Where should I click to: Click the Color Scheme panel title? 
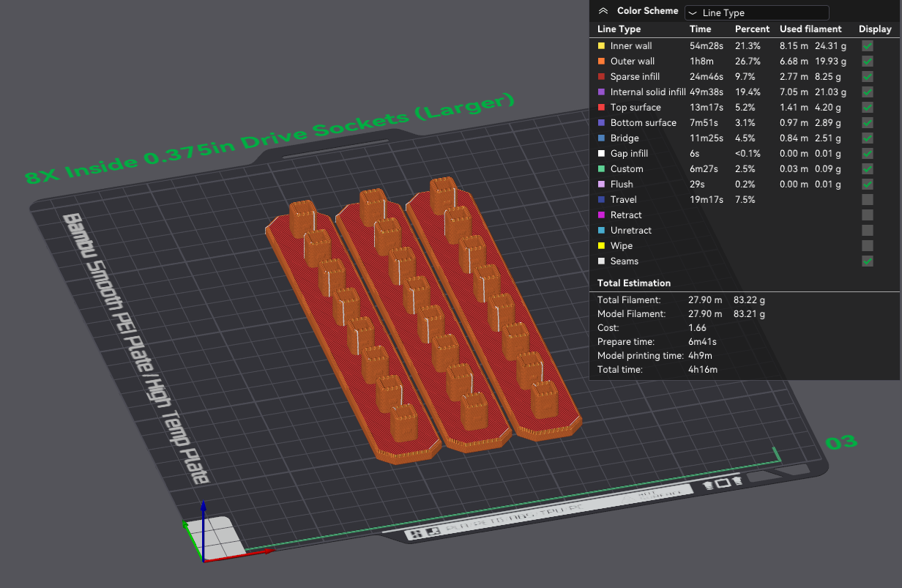click(x=647, y=11)
